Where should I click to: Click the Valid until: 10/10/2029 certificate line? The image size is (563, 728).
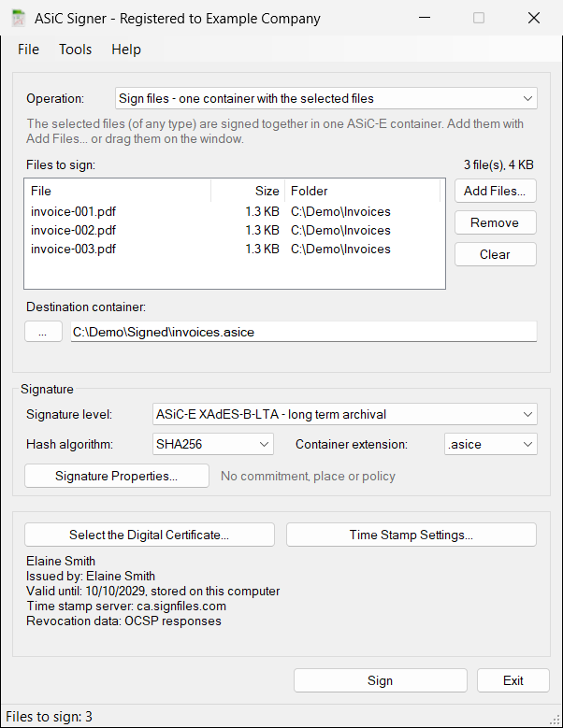152,591
